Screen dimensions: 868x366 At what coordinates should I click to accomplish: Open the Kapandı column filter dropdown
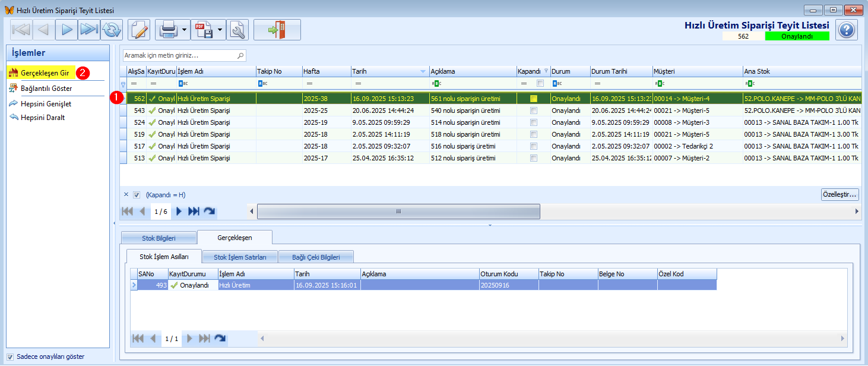point(546,71)
